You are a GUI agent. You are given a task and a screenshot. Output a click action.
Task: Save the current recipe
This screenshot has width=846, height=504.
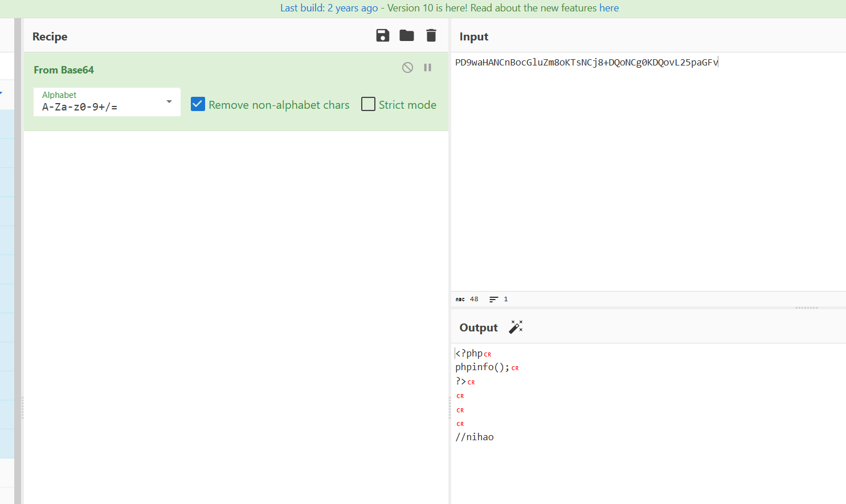(x=383, y=36)
